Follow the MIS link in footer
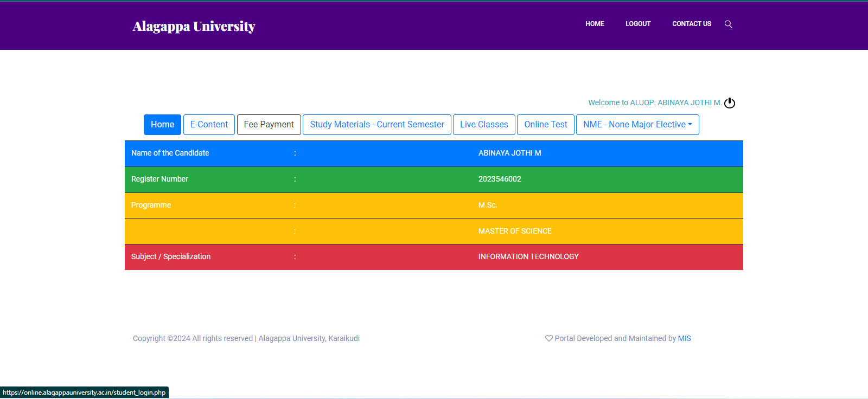The height and width of the screenshot is (399, 868). pyautogui.click(x=685, y=338)
